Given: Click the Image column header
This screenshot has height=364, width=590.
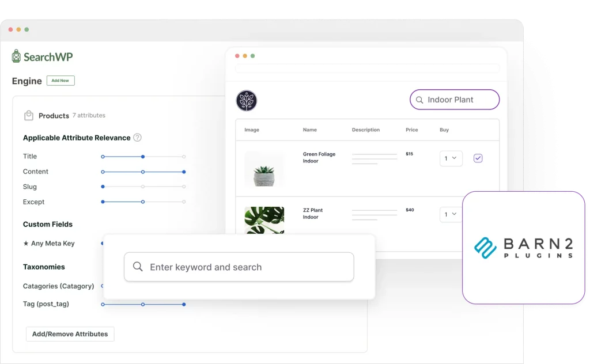Looking at the screenshot, I should pos(252,130).
